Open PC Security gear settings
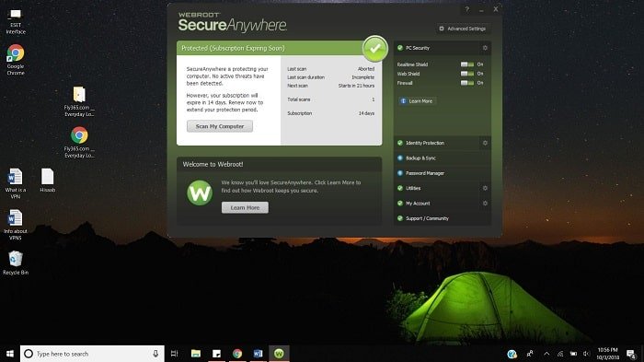This screenshot has width=644, height=362. point(485,48)
